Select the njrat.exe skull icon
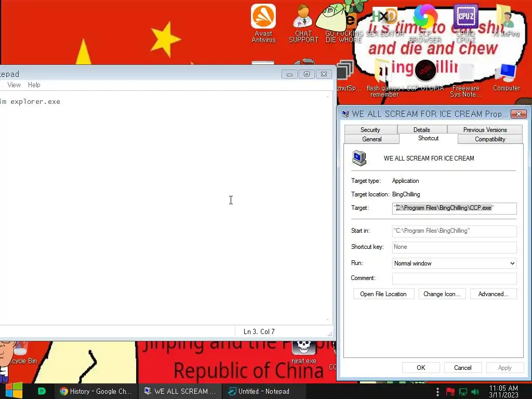 coord(303,353)
